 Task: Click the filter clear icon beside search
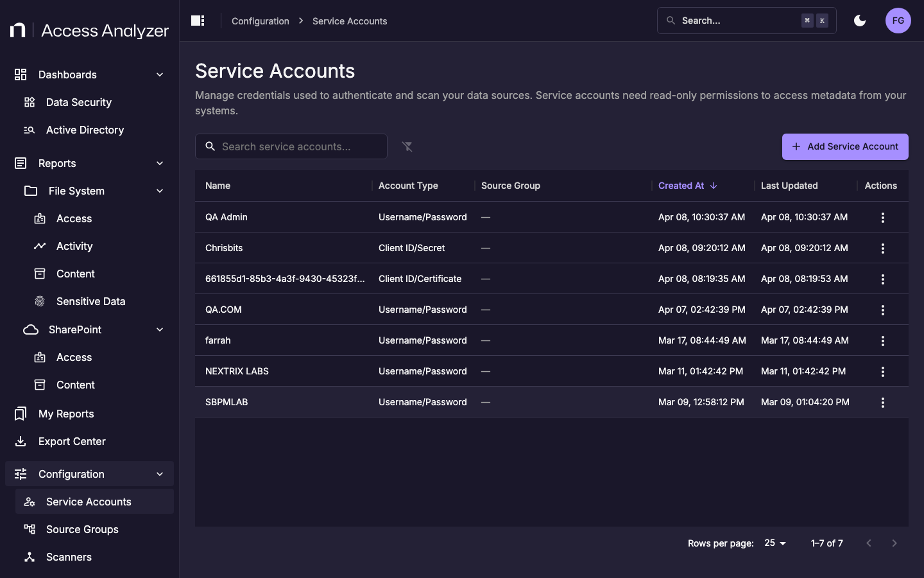coord(407,146)
